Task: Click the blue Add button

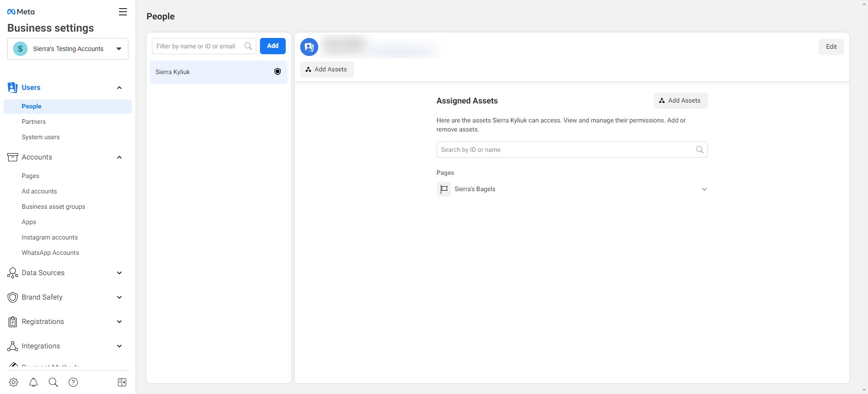Action: (273, 46)
